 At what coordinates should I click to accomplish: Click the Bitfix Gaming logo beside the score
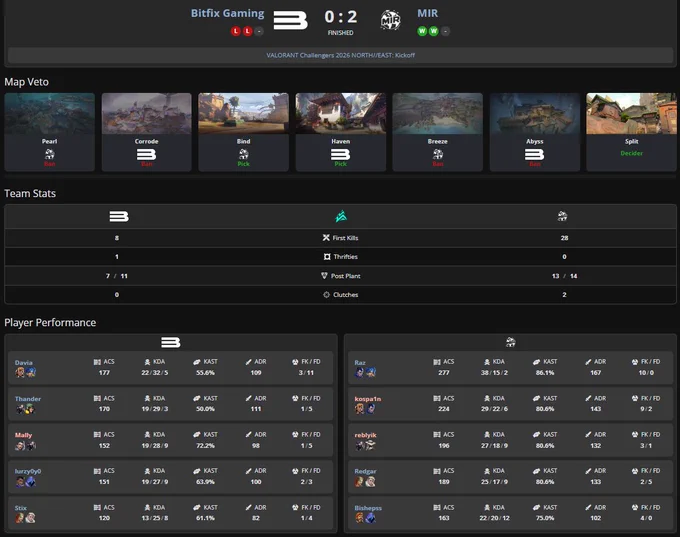tap(291, 20)
